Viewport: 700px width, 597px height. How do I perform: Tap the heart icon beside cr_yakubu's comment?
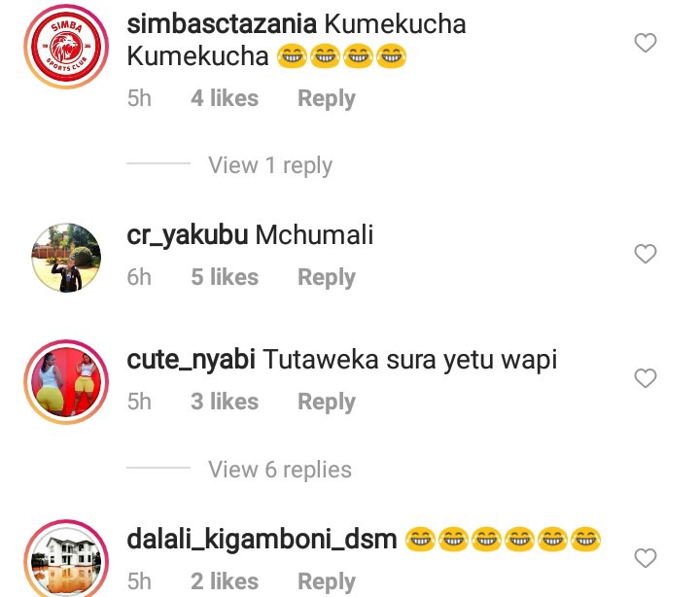click(x=646, y=254)
